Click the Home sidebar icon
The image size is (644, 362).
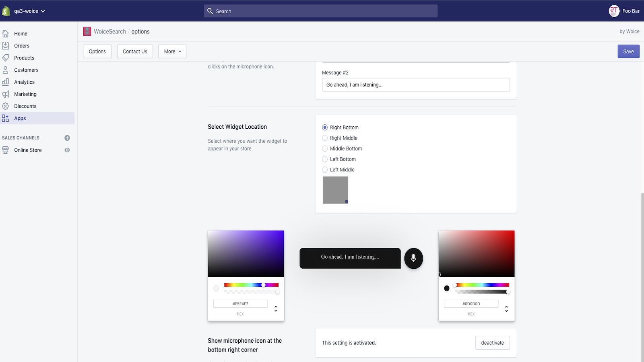click(6, 34)
